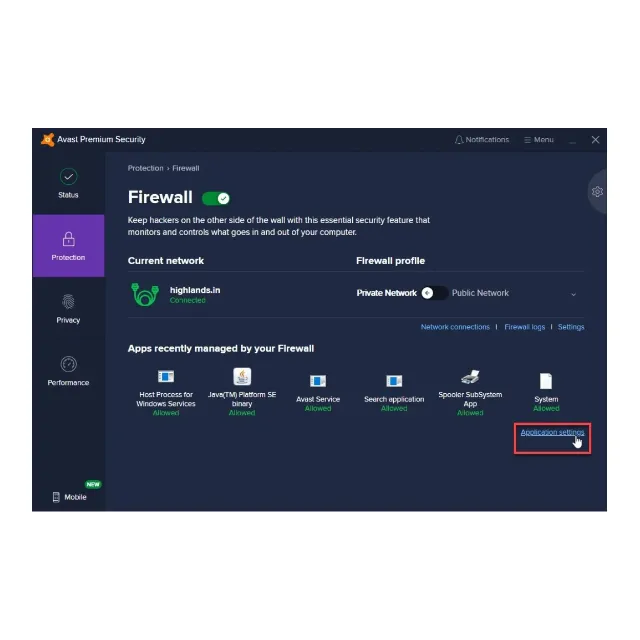The width and height of the screenshot is (640, 640).
Task: Turn off the Firewall toggle
Action: 216,198
